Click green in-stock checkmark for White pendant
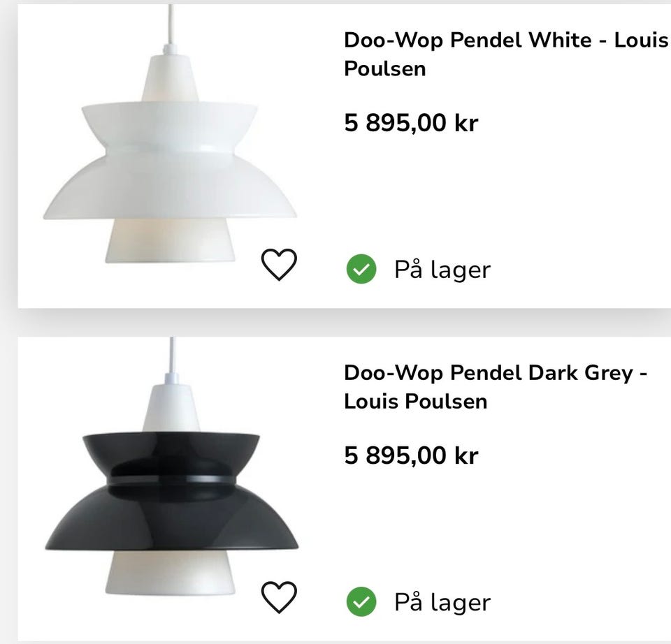Screen dimensions: 671x644 (x=361, y=269)
